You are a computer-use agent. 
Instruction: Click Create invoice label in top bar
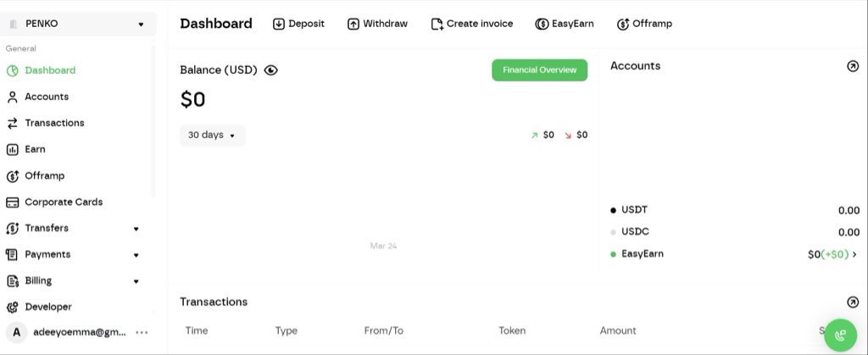[480, 24]
